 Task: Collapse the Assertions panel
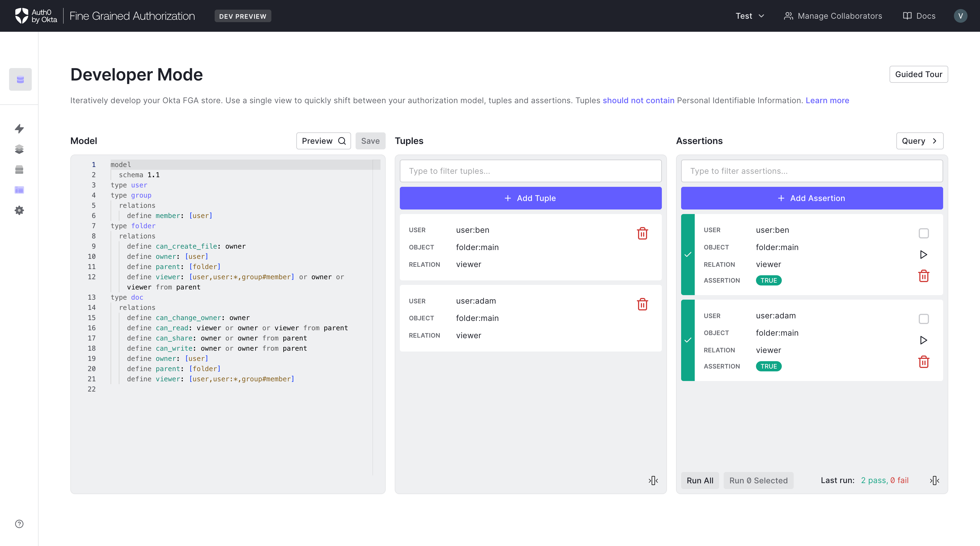[935, 480]
